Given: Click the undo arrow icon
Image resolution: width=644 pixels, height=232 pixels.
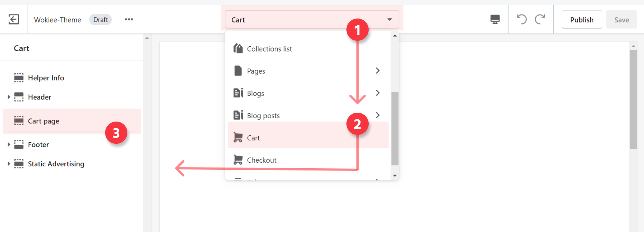Looking at the screenshot, I should tap(521, 19).
